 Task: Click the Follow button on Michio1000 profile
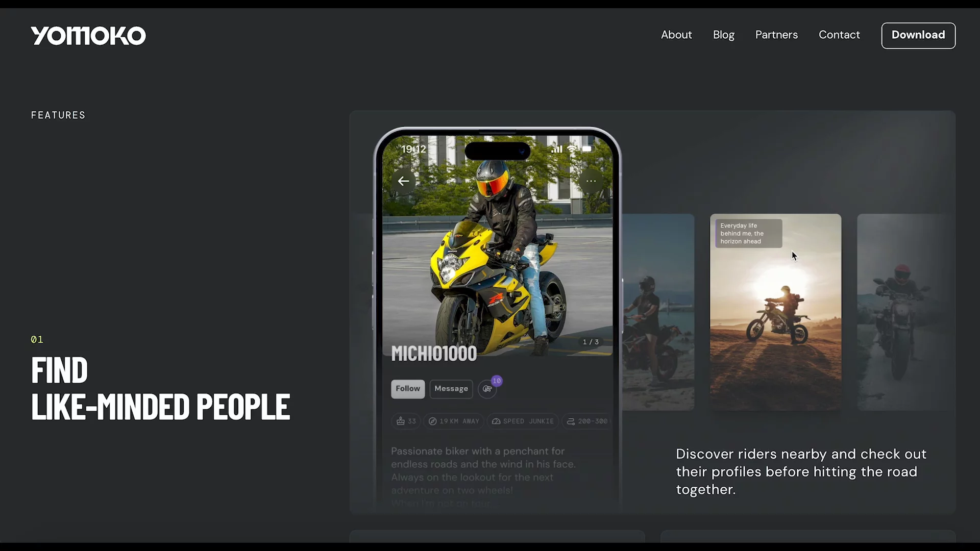click(408, 389)
